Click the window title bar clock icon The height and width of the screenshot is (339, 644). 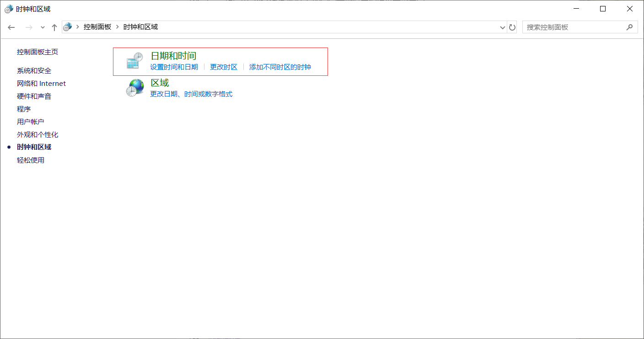click(9, 9)
